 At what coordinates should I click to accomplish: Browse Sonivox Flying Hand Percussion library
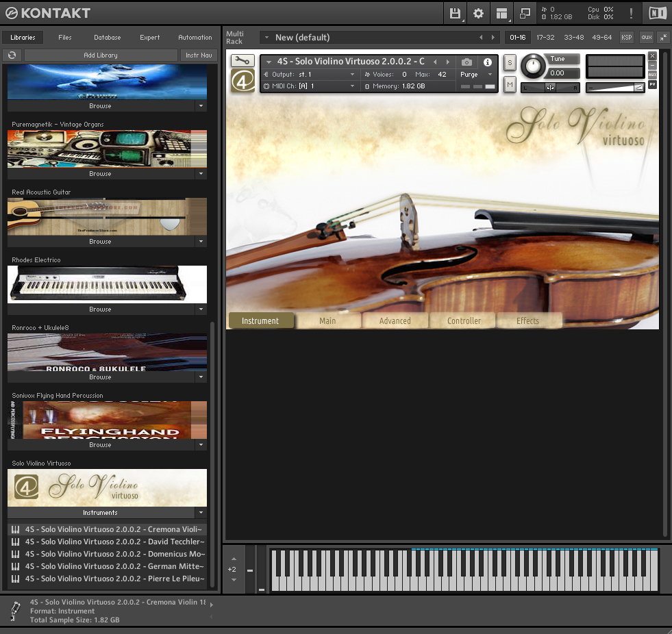[x=101, y=444]
